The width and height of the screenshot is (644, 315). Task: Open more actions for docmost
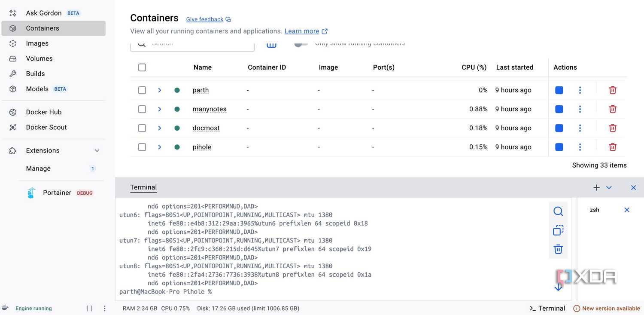[580, 128]
